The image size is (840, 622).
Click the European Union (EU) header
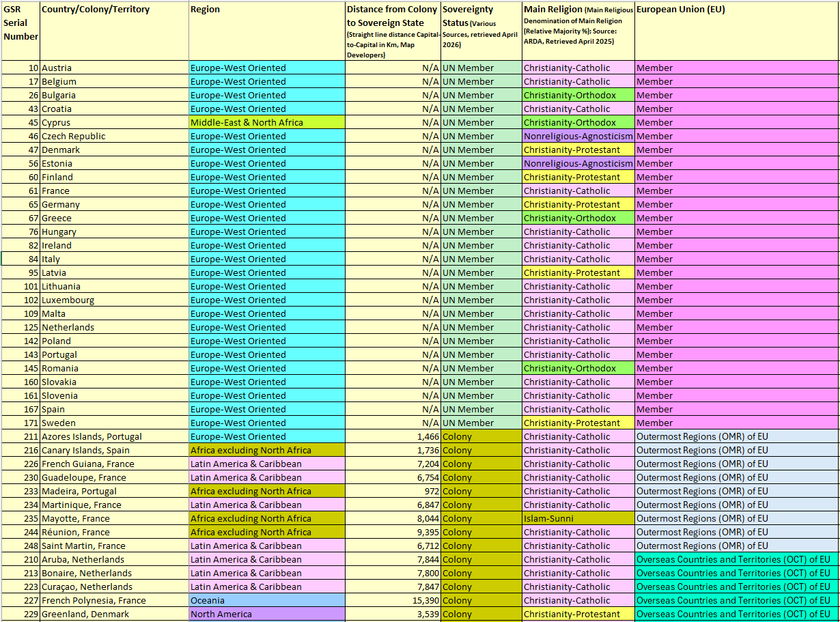coord(737,31)
